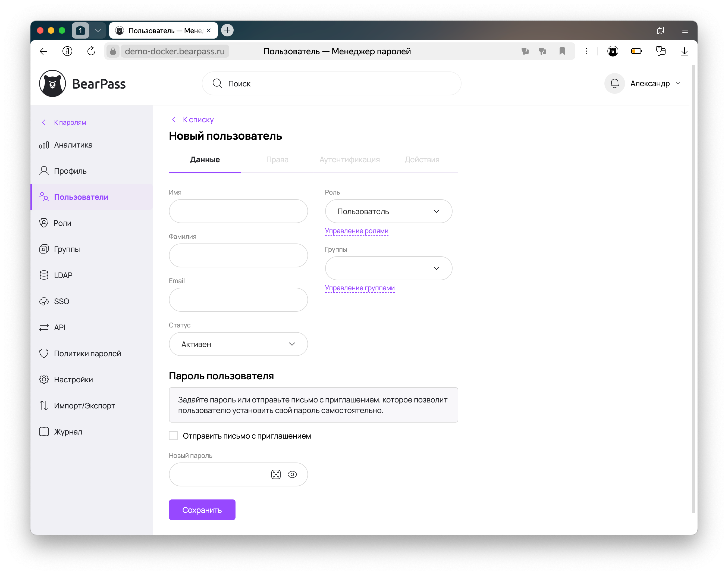Click the BearPass browser extension icon

pyautogui.click(x=613, y=51)
